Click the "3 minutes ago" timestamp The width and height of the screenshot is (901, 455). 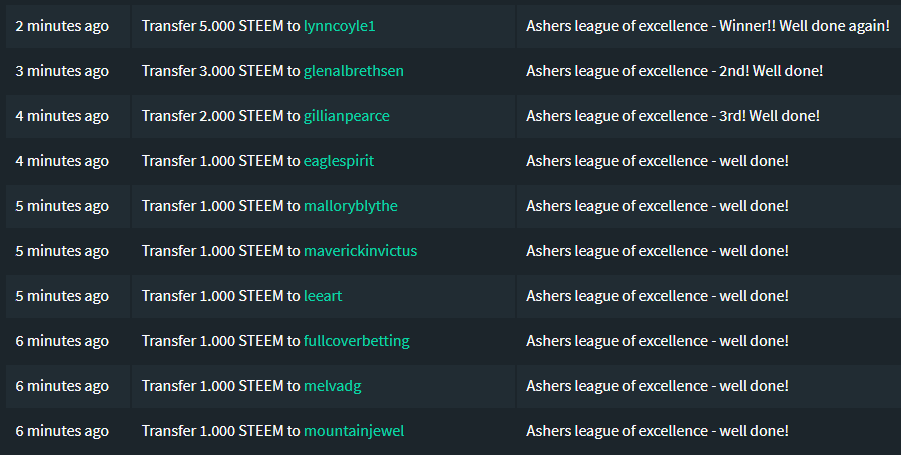pos(62,71)
